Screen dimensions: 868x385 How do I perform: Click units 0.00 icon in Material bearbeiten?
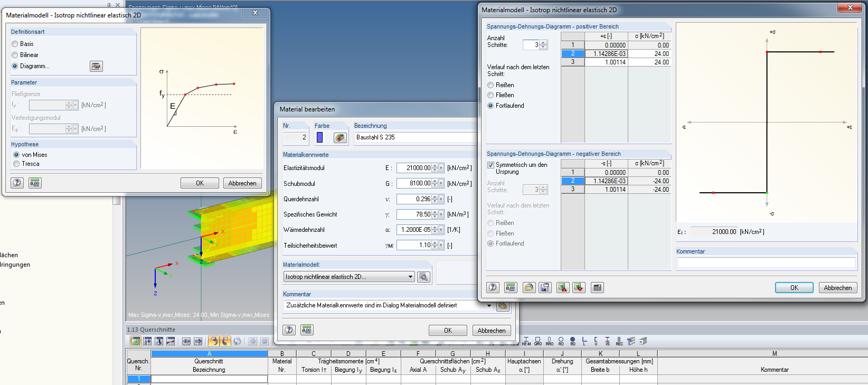(x=307, y=330)
